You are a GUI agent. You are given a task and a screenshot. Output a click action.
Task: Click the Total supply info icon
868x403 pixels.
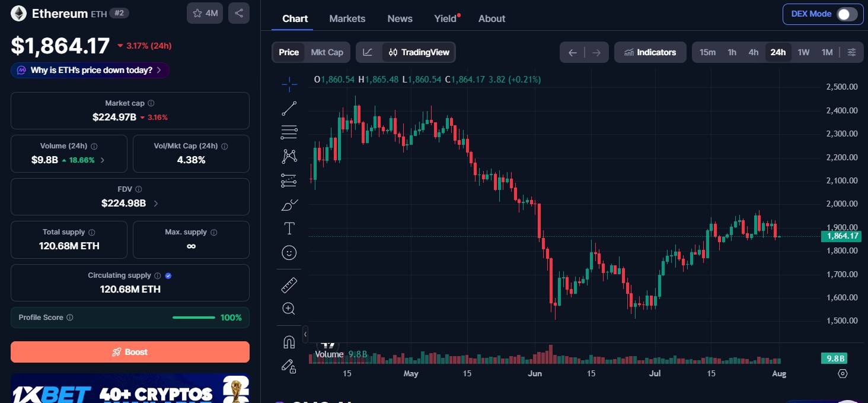(x=92, y=233)
